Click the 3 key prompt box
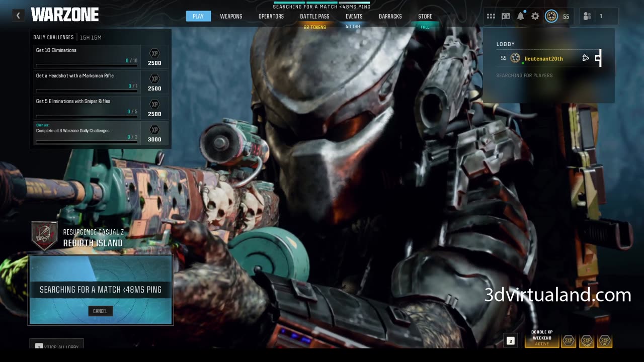 click(x=510, y=341)
